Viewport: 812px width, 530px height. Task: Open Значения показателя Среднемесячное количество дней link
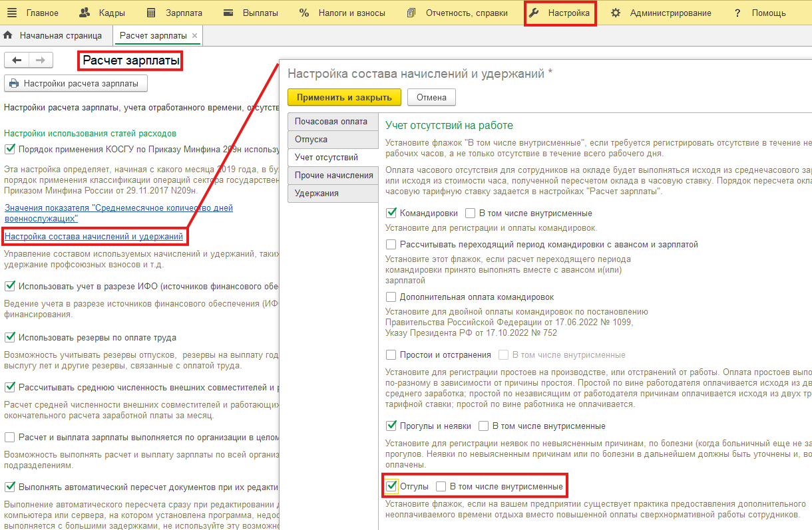tap(118, 213)
